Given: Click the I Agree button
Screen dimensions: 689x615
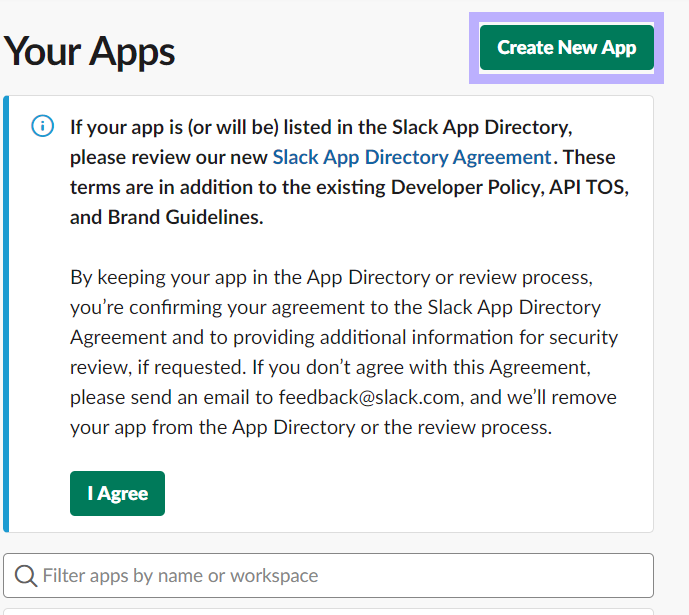Looking at the screenshot, I should coord(117,493).
